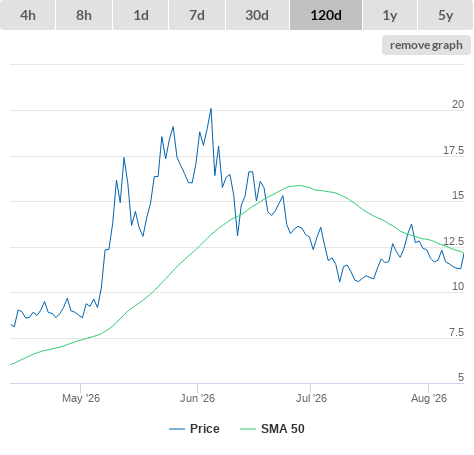
Task: Click the green SMA 50 legend line marker
Action: pos(248,429)
